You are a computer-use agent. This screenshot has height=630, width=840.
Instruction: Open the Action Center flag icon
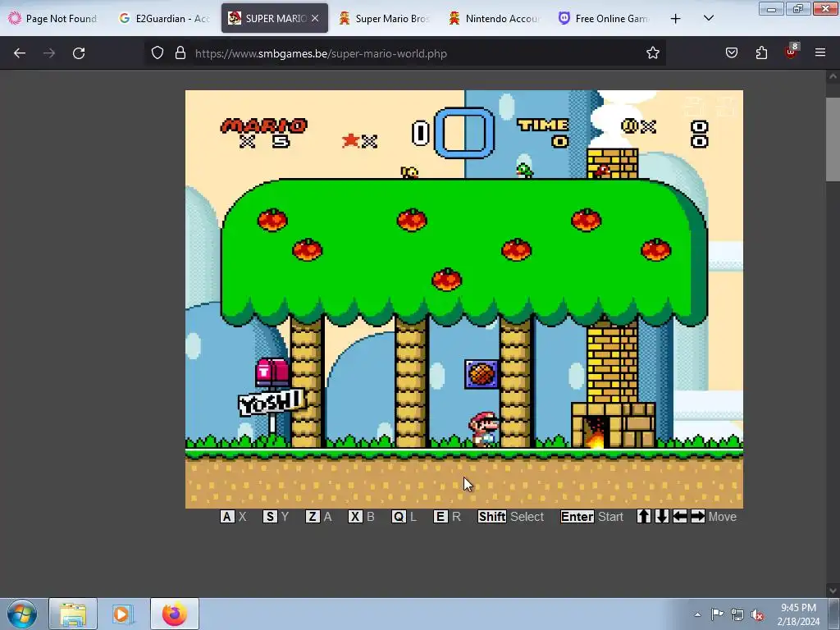click(717, 614)
